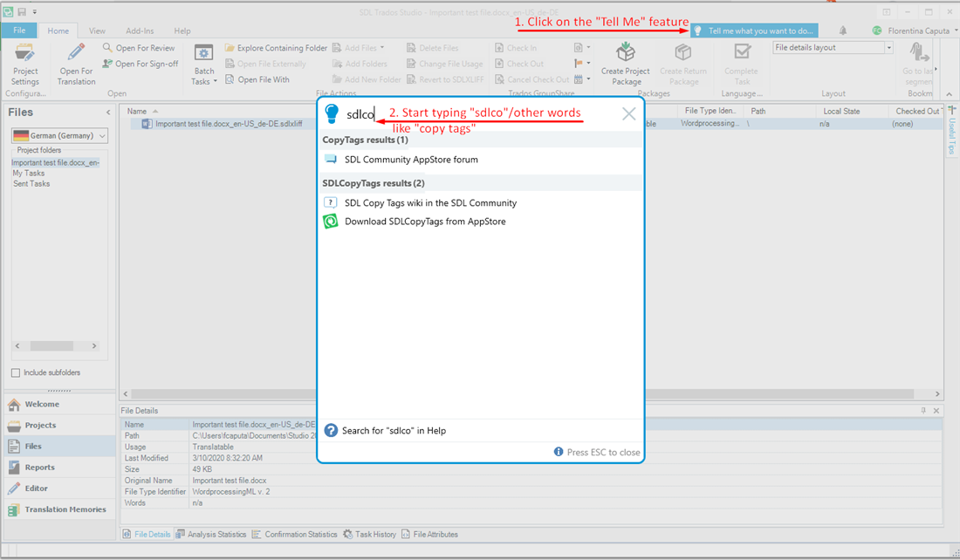Open the Help ribbon tab
Viewport: 960px width, 560px height.
pos(182,31)
